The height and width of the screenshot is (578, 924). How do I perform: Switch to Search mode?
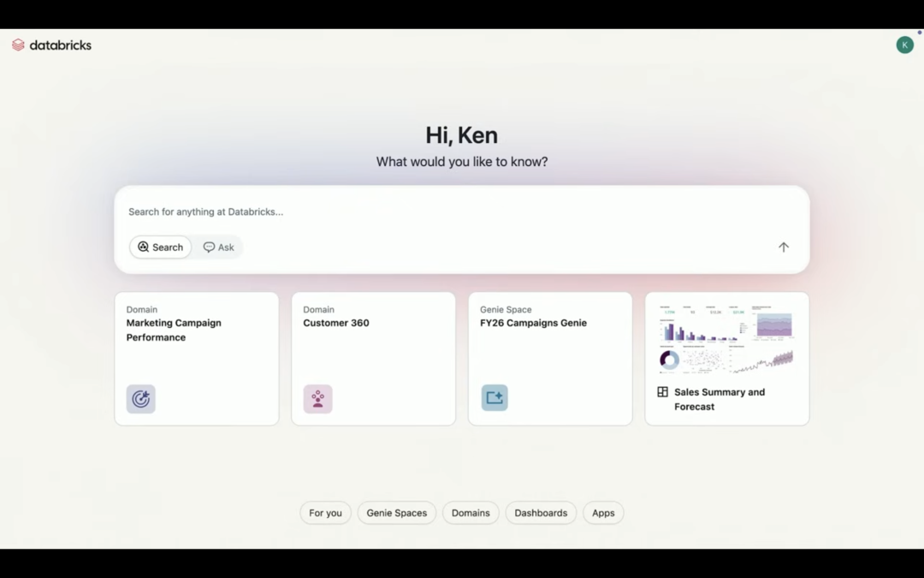pyautogui.click(x=160, y=247)
